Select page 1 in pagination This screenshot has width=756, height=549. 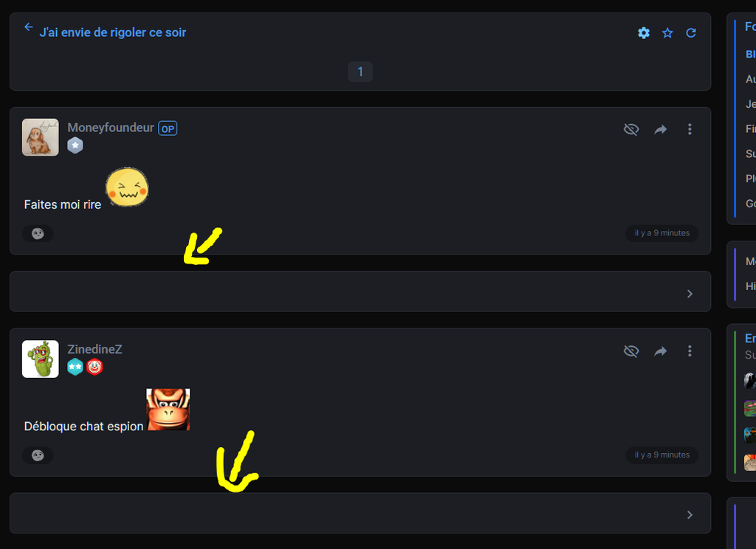click(x=360, y=72)
